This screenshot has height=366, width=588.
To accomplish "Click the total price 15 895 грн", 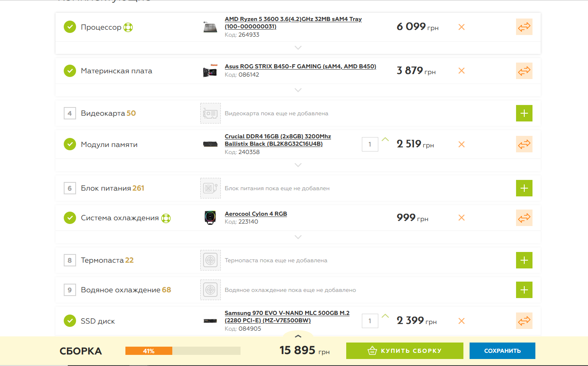I will tap(305, 350).
